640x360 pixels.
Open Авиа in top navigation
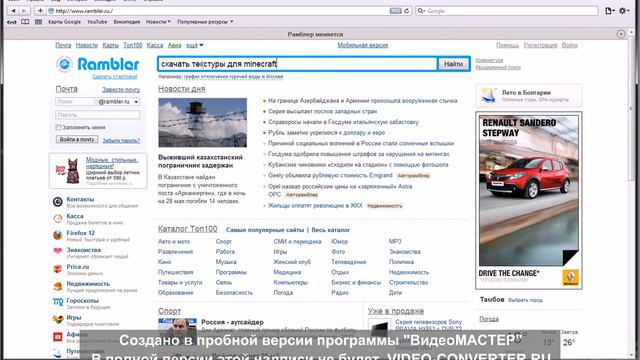(174, 45)
